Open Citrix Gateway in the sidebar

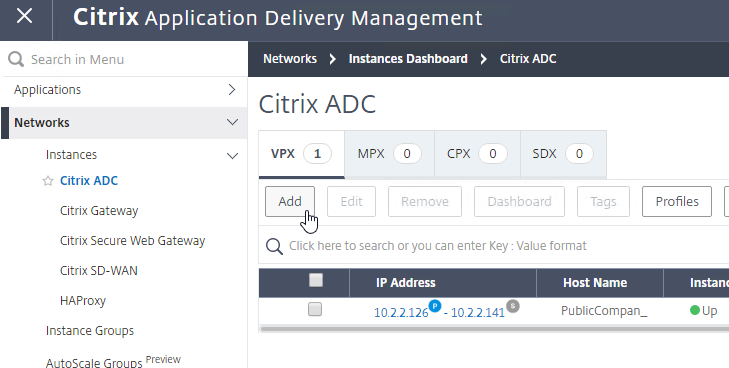pyautogui.click(x=99, y=211)
